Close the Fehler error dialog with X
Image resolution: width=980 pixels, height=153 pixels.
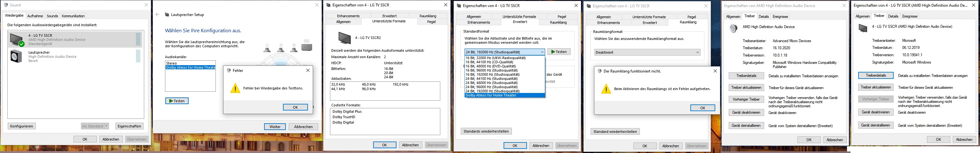308,70
